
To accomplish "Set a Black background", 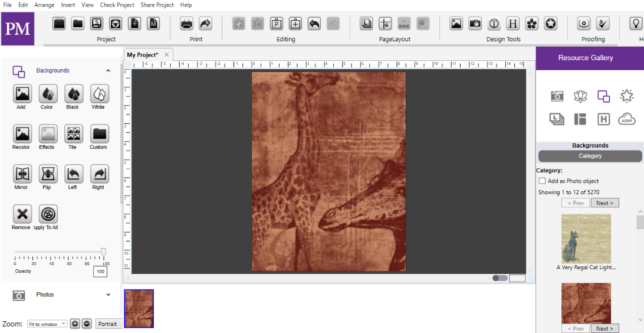I will (73, 94).
